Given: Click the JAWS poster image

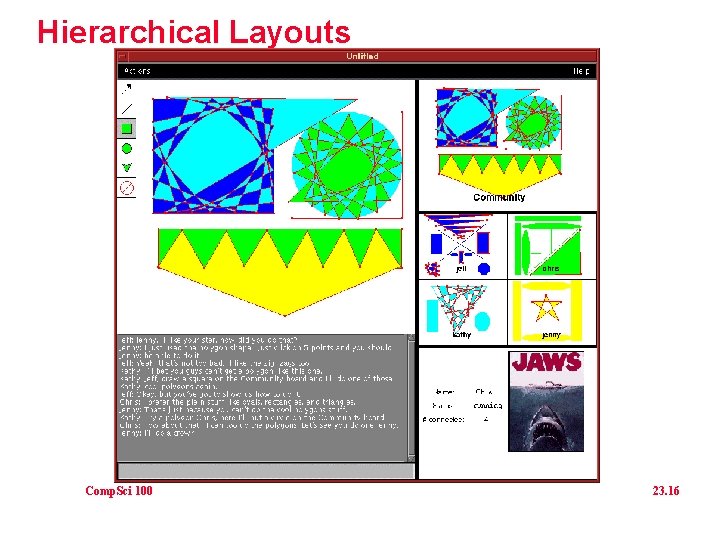Looking at the screenshot, I should tap(546, 401).
